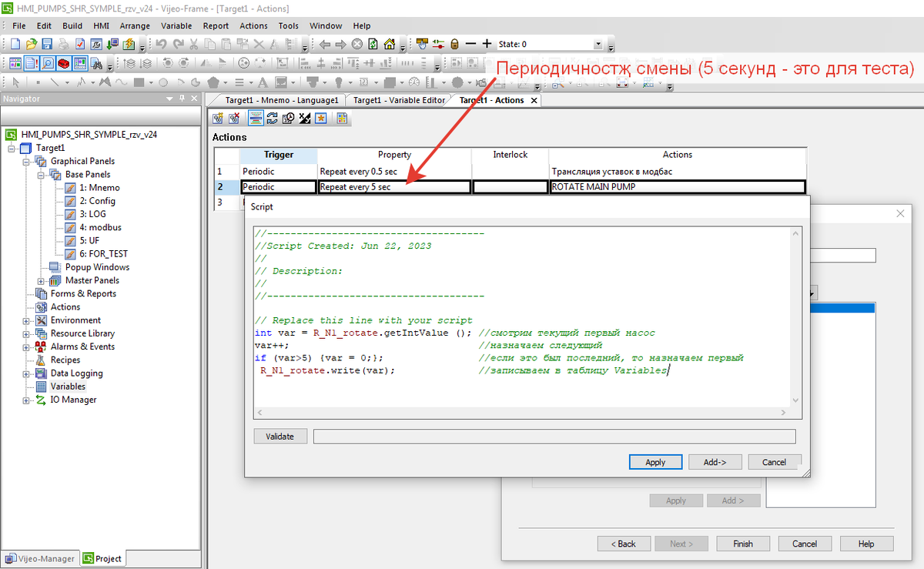Expand the Environment tree node
The height and width of the screenshot is (569, 924).
(27, 320)
